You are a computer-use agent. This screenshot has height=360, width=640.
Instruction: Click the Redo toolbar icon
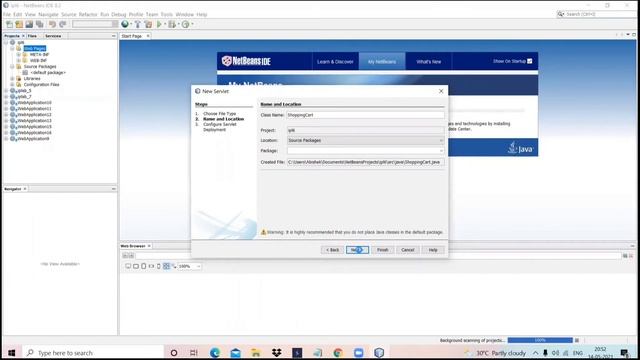click(62, 24)
